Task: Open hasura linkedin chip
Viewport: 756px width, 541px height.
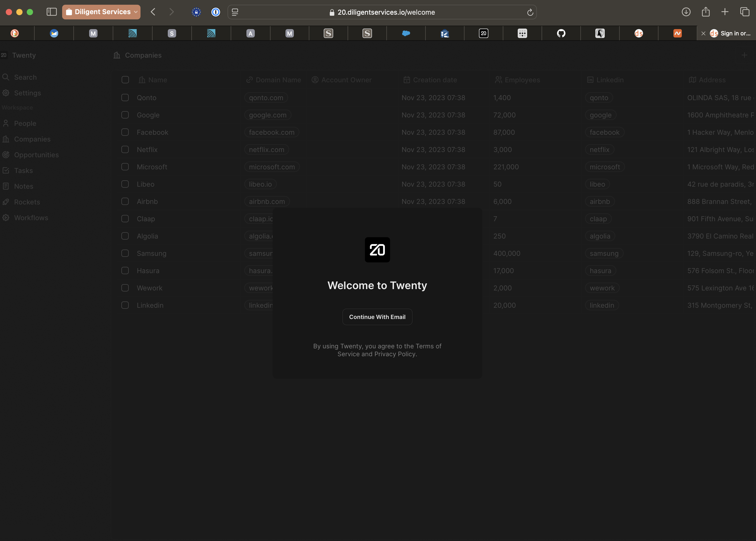Action: coord(600,271)
